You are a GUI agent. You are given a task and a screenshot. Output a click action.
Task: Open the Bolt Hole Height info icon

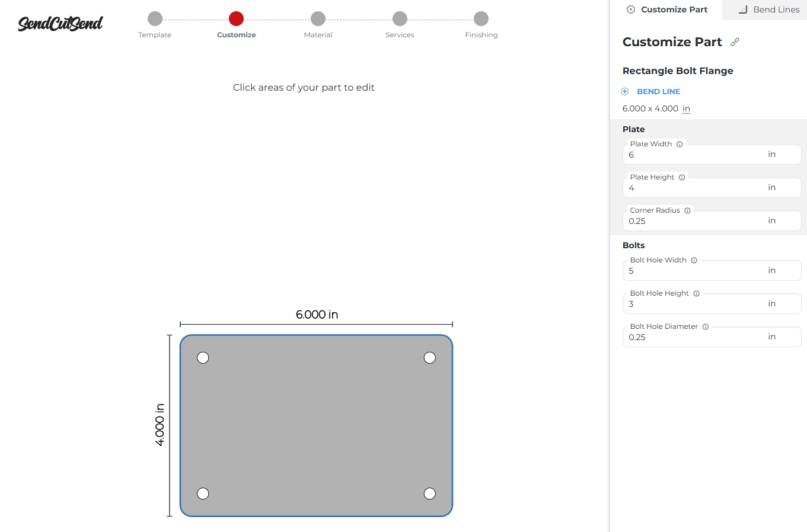(x=696, y=293)
